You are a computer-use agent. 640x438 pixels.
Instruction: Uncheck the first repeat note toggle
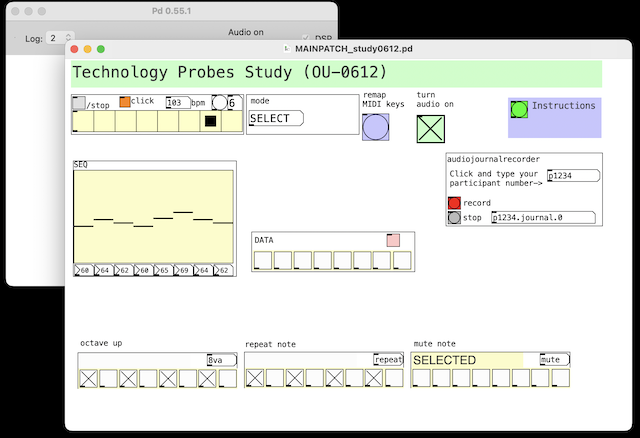point(255,378)
